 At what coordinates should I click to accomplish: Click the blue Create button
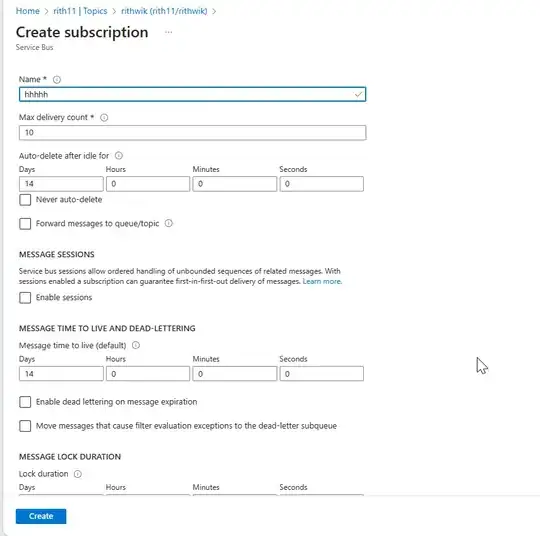point(41,516)
